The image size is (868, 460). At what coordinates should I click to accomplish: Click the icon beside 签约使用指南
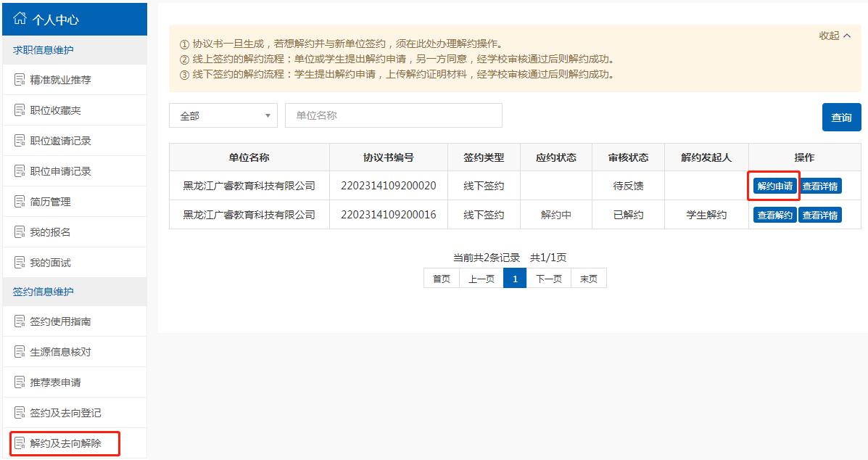coord(20,321)
